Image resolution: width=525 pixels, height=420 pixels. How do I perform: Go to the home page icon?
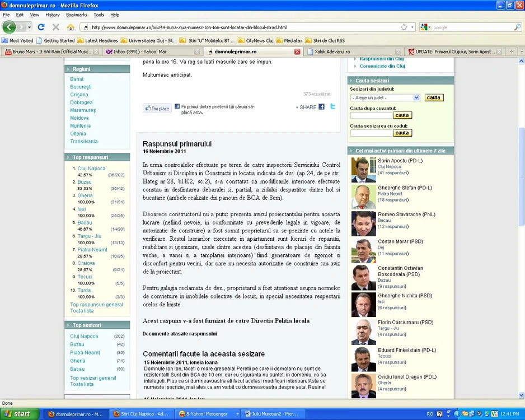click(71, 27)
